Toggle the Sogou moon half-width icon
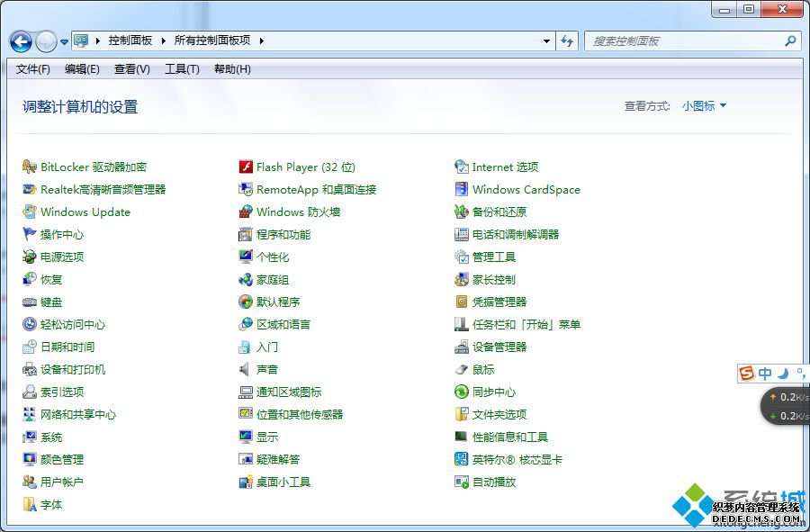 tap(784, 373)
